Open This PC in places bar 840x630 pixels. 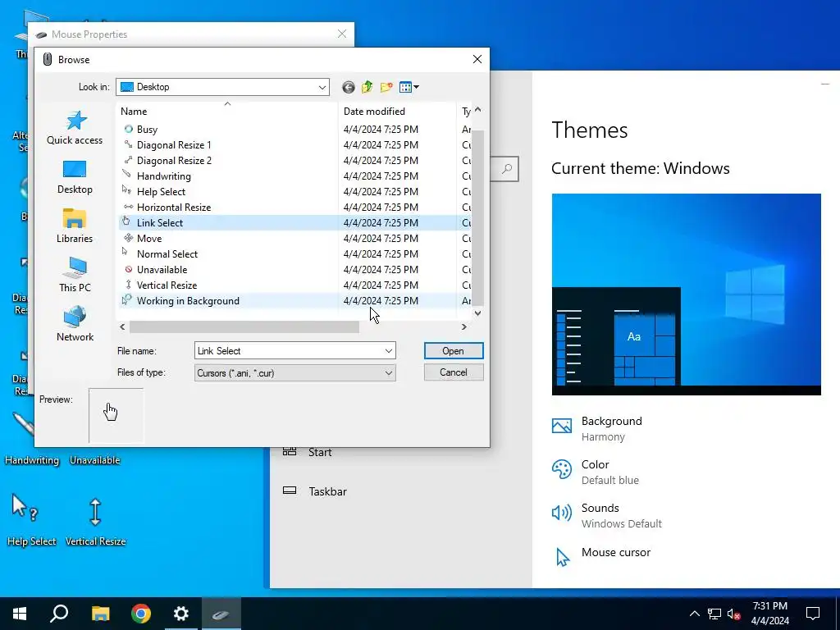click(75, 276)
